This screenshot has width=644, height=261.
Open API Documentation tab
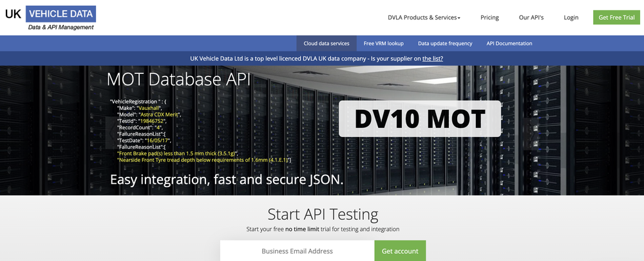point(509,44)
